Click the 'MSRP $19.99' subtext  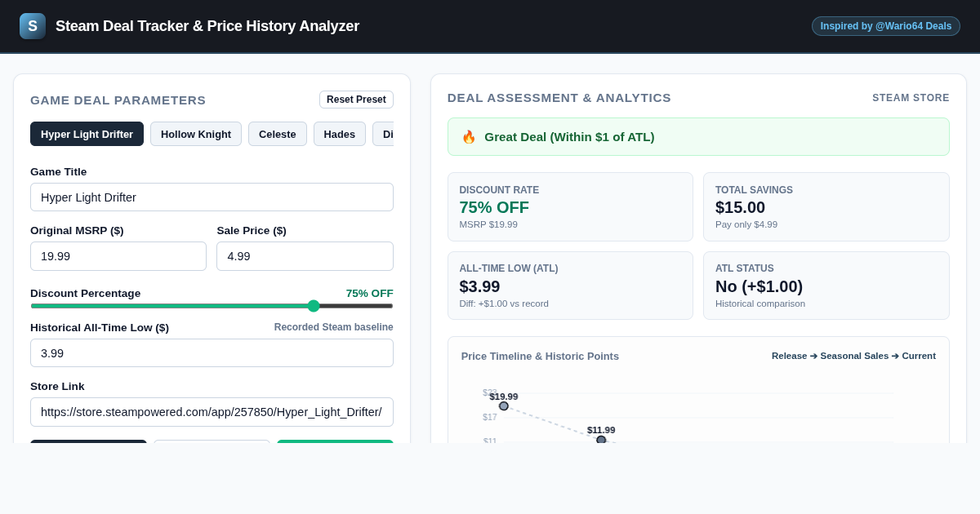coord(488,224)
